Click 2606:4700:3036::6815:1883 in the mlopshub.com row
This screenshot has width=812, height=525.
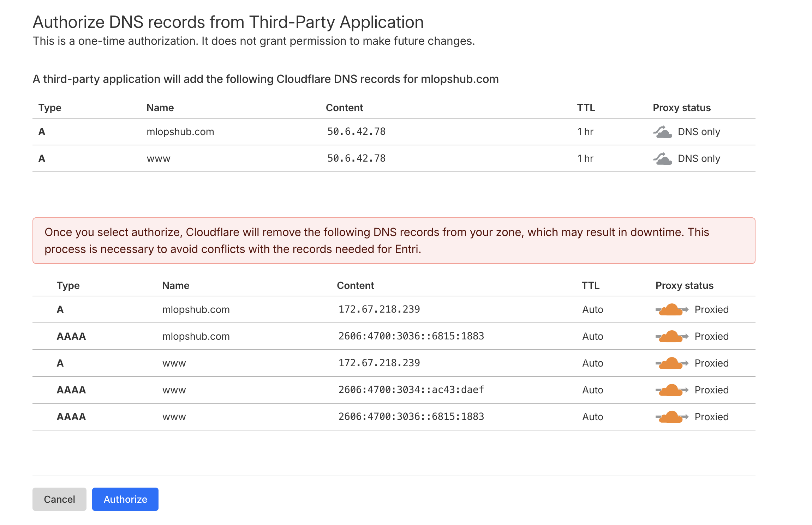coord(411,336)
